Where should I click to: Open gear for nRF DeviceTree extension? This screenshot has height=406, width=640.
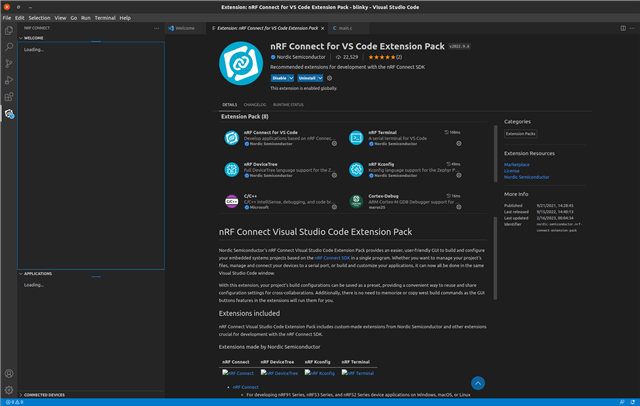(x=334, y=175)
